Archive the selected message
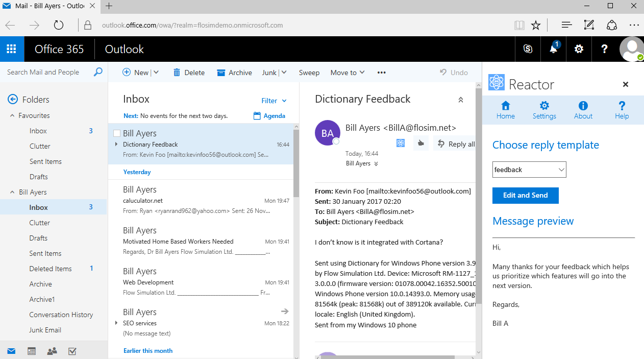The image size is (644, 359). click(x=234, y=73)
